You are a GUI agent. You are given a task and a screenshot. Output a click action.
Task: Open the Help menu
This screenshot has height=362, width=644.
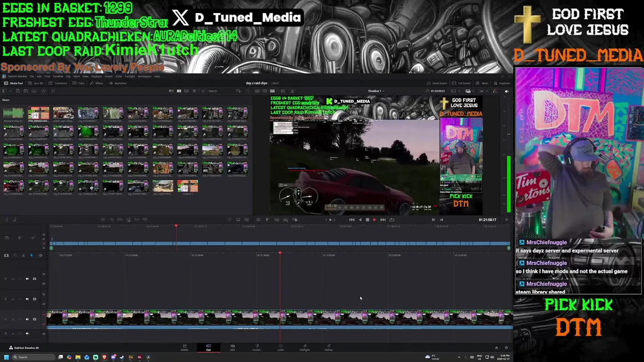click(156, 76)
